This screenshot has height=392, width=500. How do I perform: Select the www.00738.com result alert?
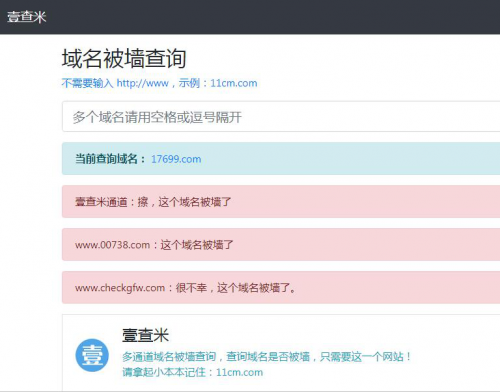(x=281, y=245)
